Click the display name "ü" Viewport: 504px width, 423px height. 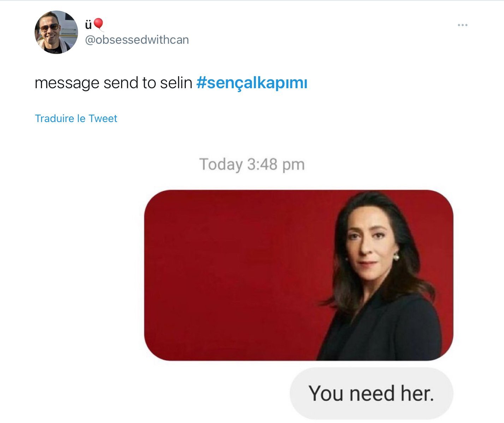[x=88, y=25]
